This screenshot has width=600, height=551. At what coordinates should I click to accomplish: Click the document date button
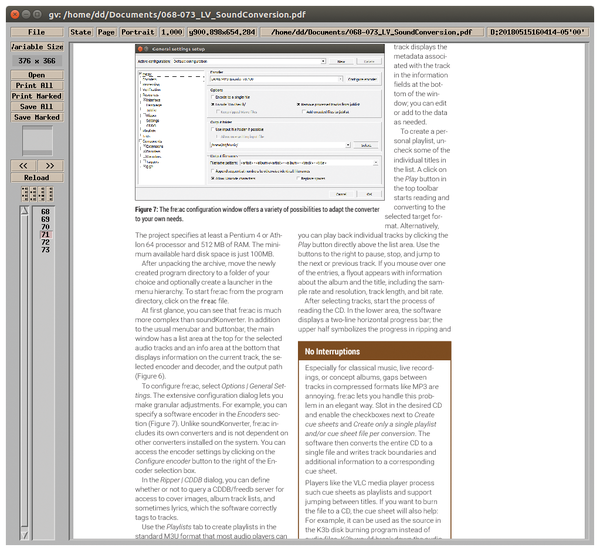(538, 32)
